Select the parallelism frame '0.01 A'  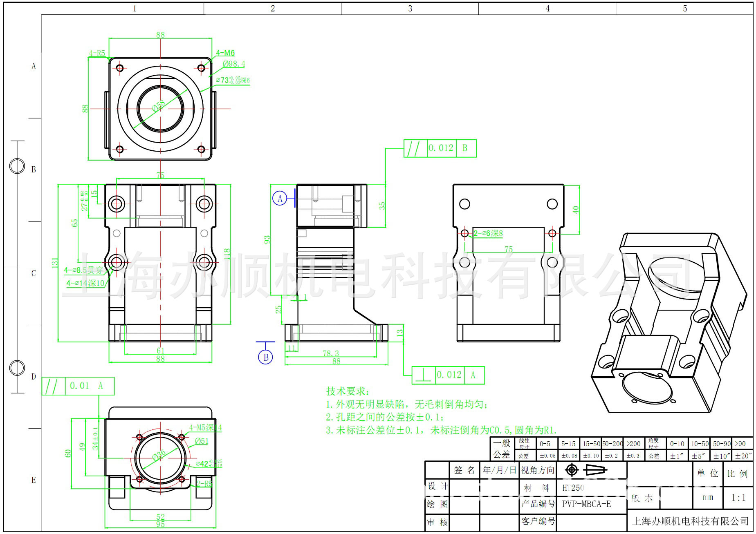tap(78, 386)
